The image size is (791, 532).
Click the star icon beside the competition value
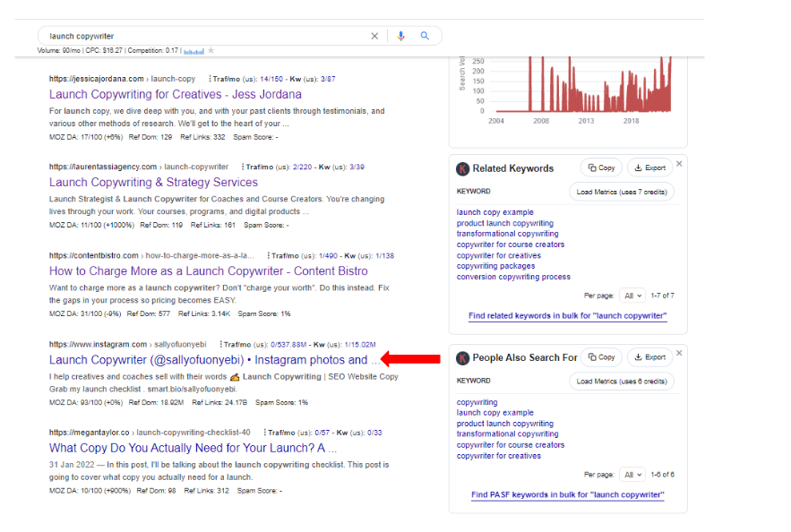pyautogui.click(x=211, y=51)
